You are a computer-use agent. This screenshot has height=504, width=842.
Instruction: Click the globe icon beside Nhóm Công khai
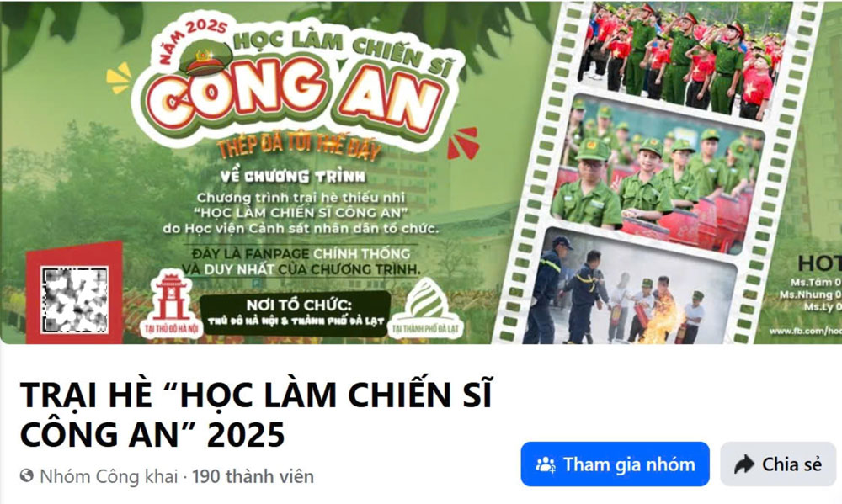[27, 475]
